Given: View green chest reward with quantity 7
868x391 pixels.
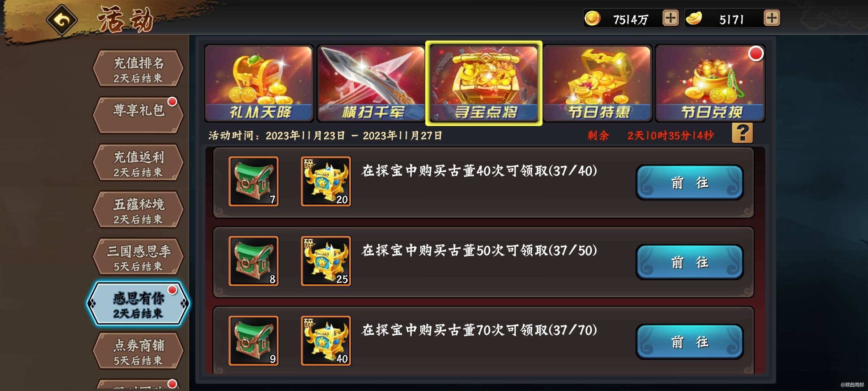Looking at the screenshot, I should coord(254,181).
